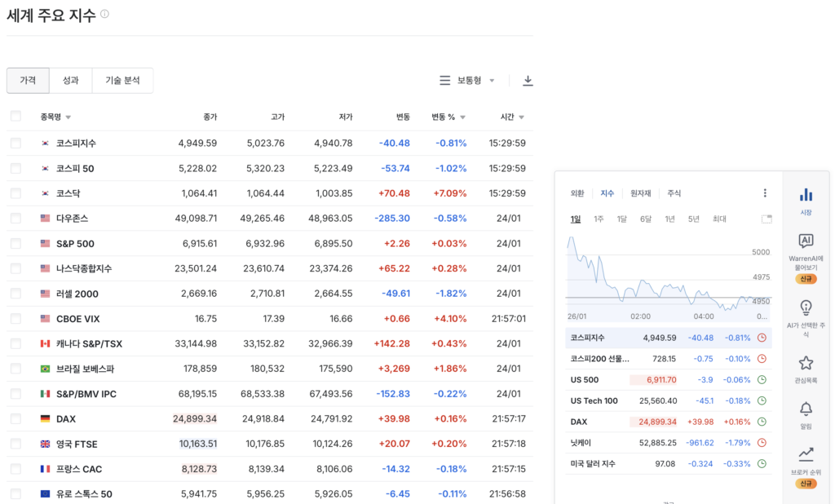Open the 변동 % column sort arrow
This screenshot has height=504, width=835.
(462, 117)
